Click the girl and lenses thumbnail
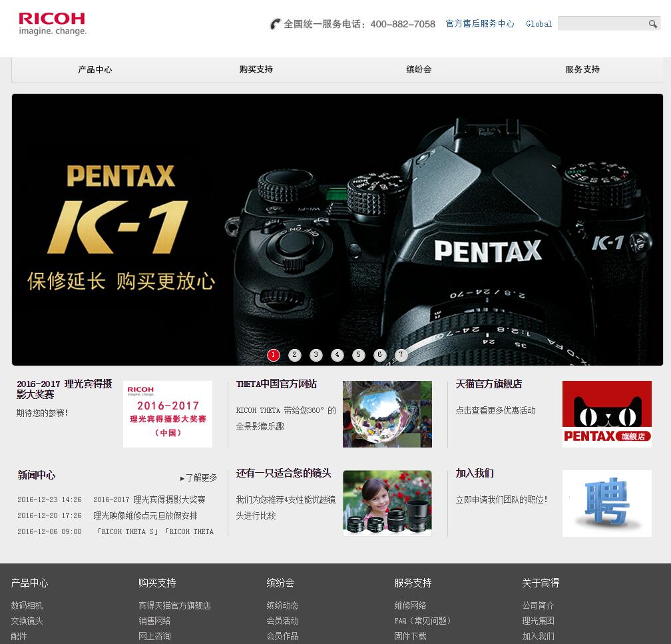Screen dimensions: 671x644 [387, 503]
